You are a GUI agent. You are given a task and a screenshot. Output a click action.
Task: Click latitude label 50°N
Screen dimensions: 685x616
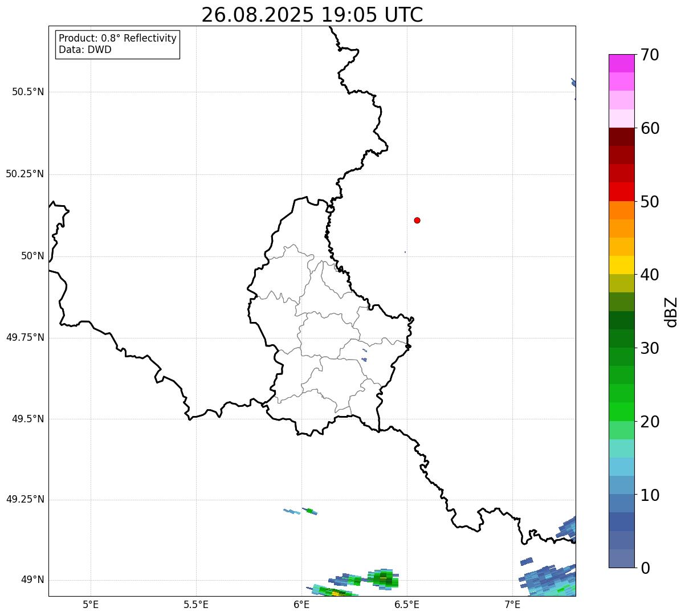tap(32, 256)
